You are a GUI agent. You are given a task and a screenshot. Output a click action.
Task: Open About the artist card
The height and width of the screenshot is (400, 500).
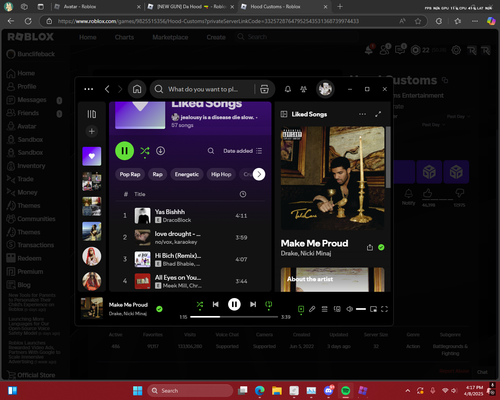[x=332, y=280]
